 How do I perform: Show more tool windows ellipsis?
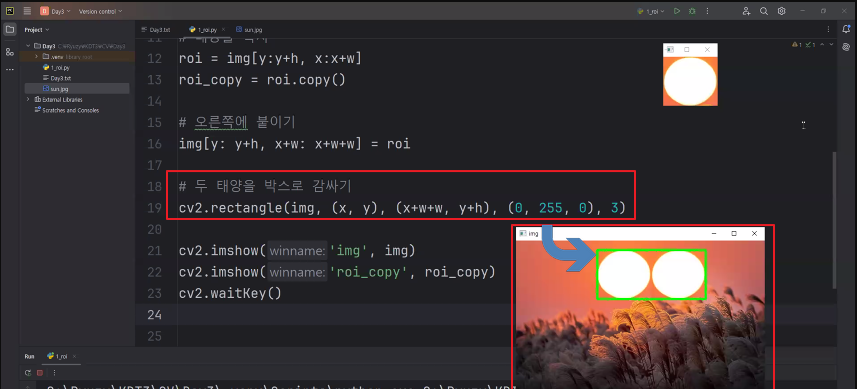coord(10,70)
